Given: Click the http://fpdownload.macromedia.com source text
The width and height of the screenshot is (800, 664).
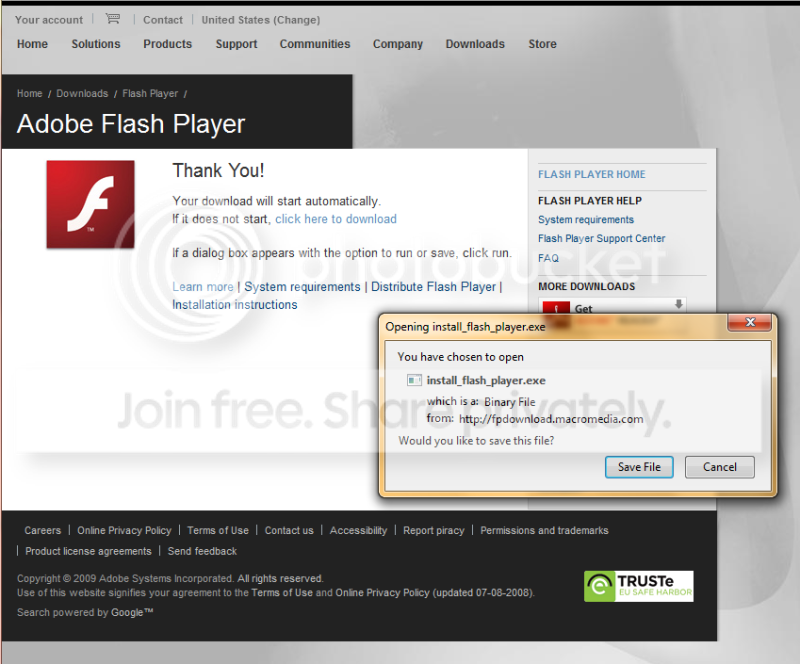Looking at the screenshot, I should (x=551, y=419).
